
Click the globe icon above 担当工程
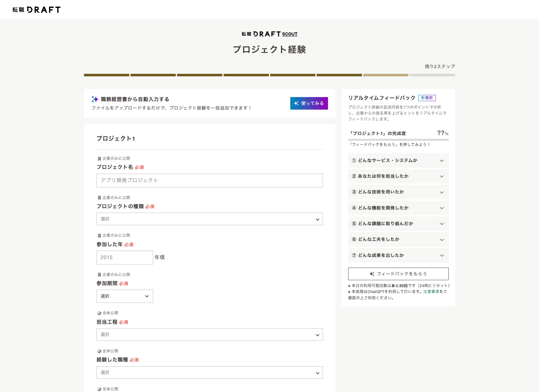point(99,313)
